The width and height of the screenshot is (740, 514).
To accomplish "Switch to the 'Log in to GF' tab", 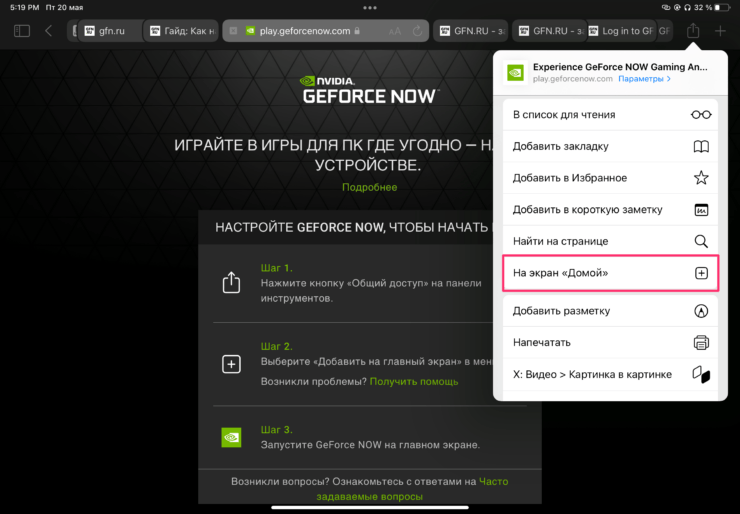I will [621, 31].
